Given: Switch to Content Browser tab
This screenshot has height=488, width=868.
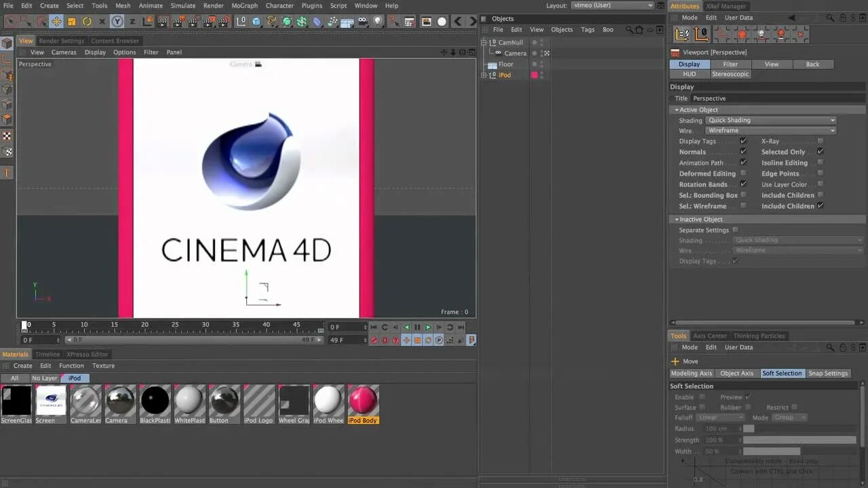Looking at the screenshot, I should (115, 41).
